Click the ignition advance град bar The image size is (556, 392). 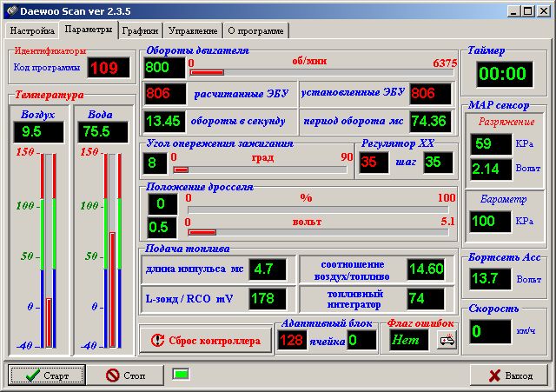click(x=261, y=169)
